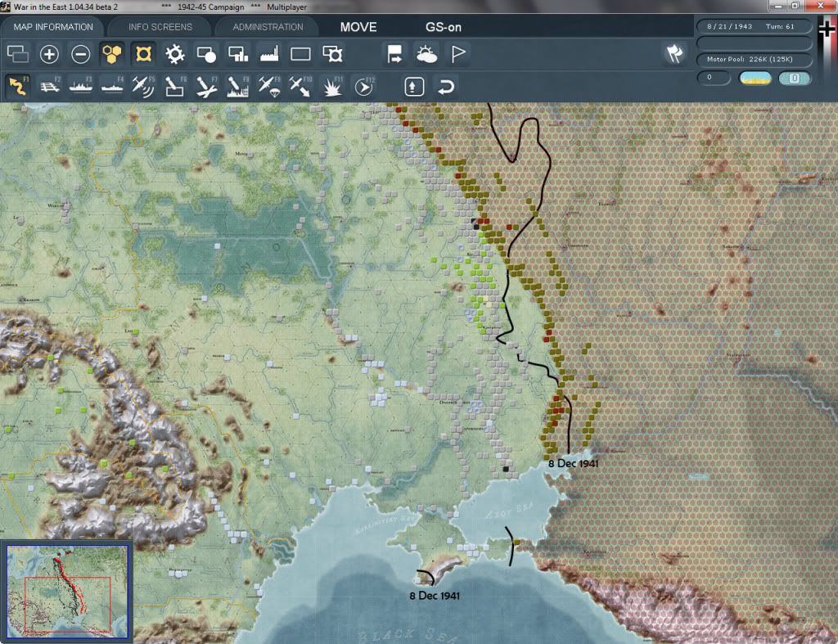Show factory locations with the factory icon

(x=269, y=54)
